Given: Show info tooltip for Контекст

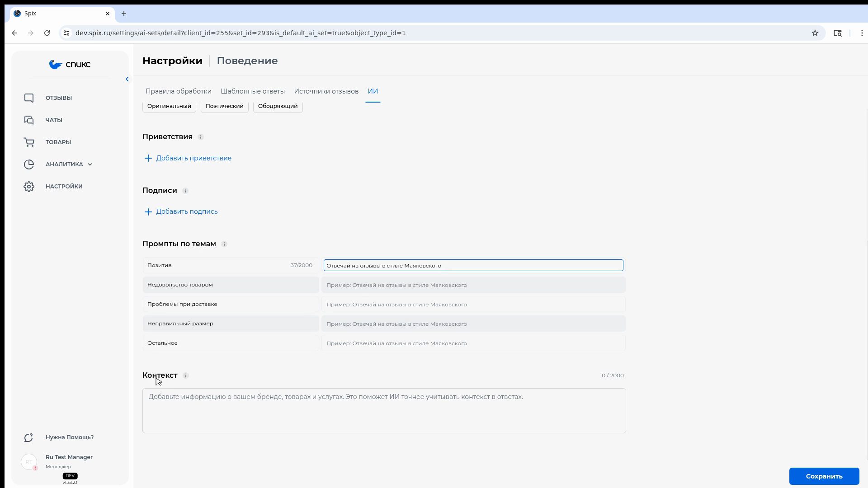Looking at the screenshot, I should pos(186,375).
